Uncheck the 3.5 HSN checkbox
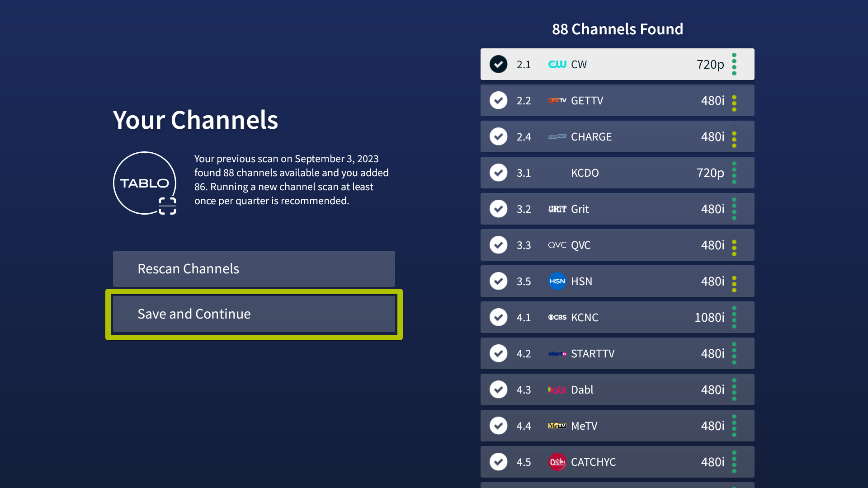Image resolution: width=868 pixels, height=488 pixels. click(x=498, y=281)
